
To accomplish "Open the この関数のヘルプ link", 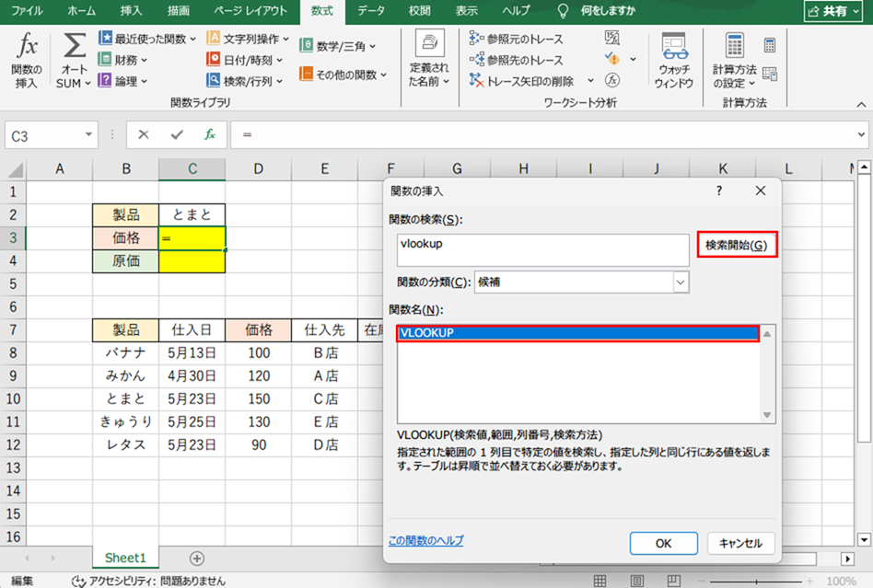I will [425, 541].
